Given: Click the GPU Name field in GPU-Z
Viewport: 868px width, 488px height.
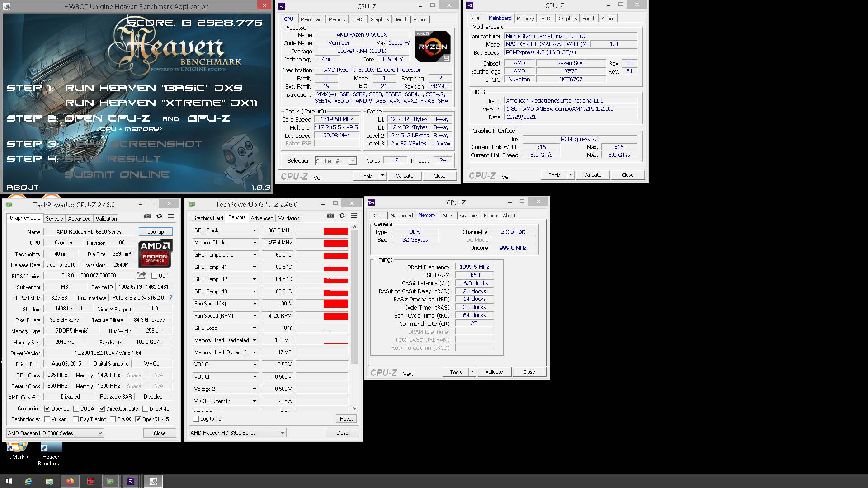Looking at the screenshot, I should pyautogui.click(x=89, y=232).
